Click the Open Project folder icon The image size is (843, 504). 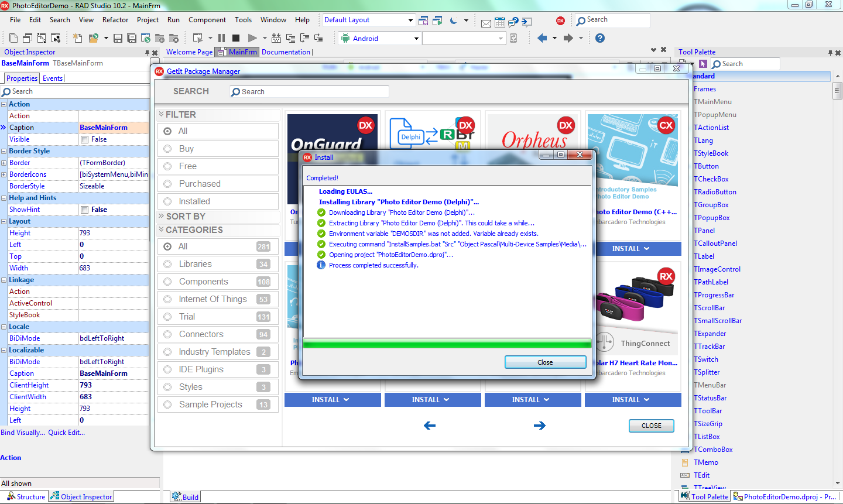[x=93, y=38]
